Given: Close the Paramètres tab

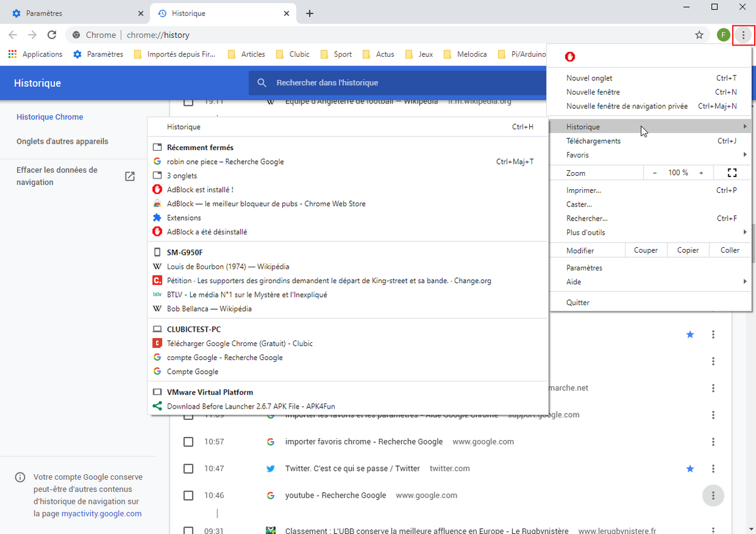Looking at the screenshot, I should click(x=140, y=13).
